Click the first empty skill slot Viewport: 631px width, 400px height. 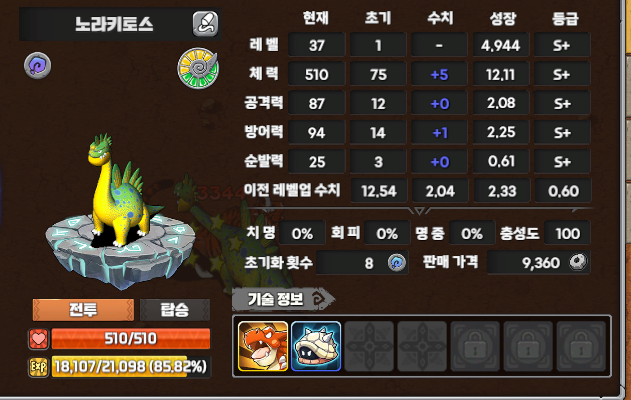tap(369, 346)
